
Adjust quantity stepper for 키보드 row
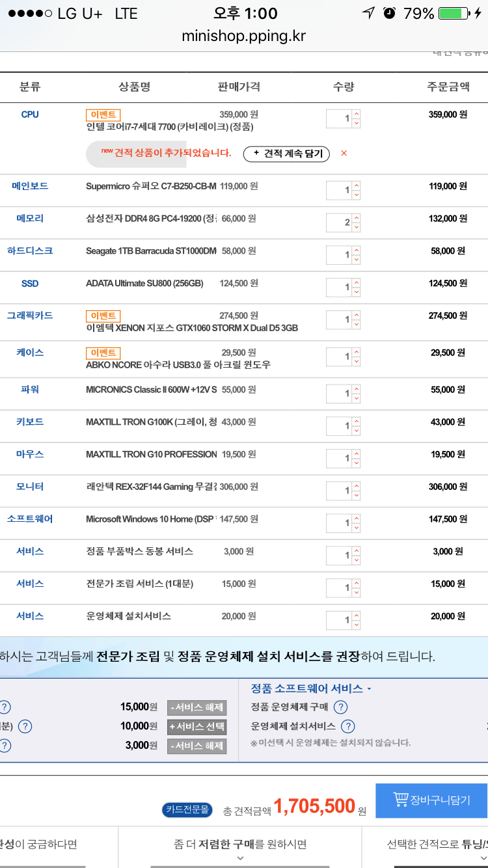357,426
